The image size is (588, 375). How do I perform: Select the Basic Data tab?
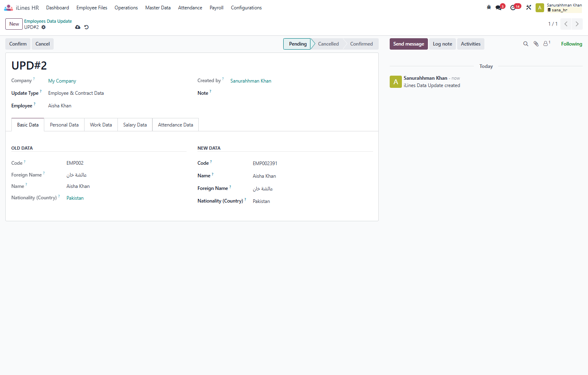[x=28, y=125]
